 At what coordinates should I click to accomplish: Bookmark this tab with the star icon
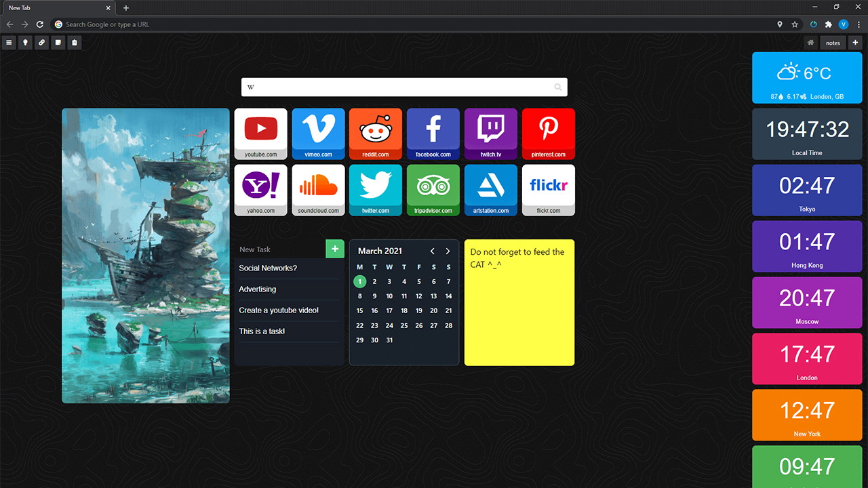[795, 24]
